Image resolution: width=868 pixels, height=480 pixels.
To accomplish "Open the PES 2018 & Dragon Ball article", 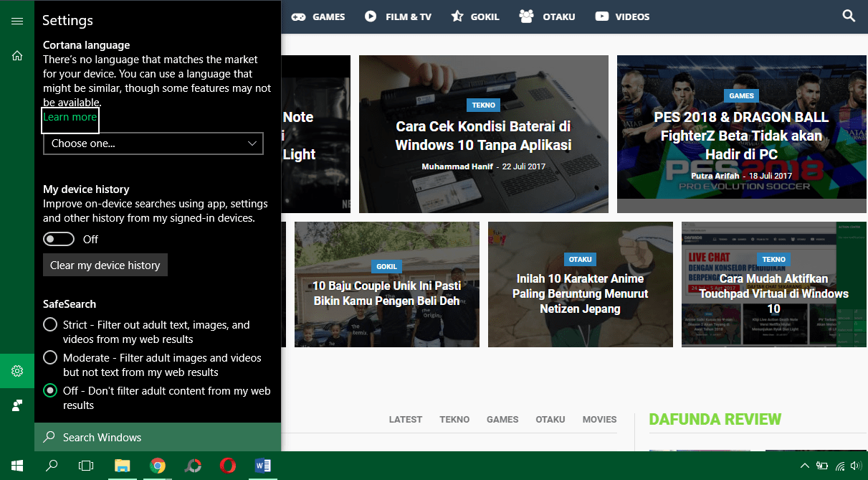I will (x=741, y=136).
